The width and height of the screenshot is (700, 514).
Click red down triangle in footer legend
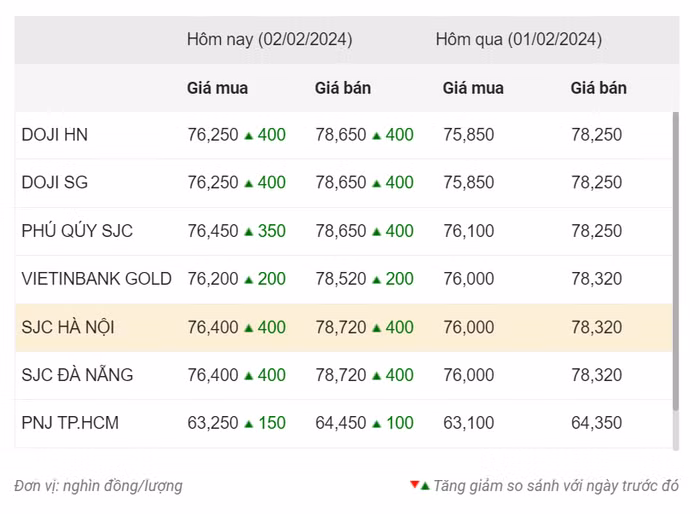point(414,485)
